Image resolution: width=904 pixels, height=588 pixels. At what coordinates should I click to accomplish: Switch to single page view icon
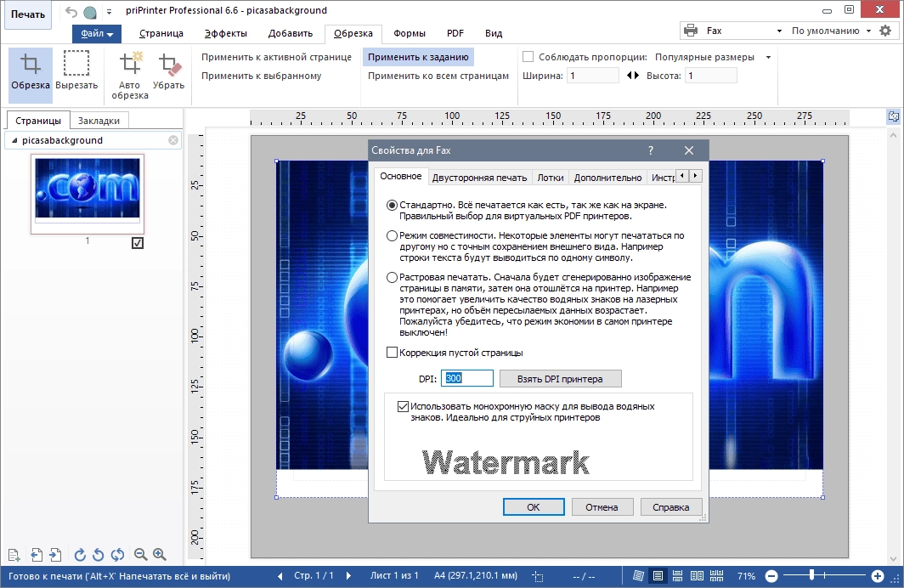658,576
